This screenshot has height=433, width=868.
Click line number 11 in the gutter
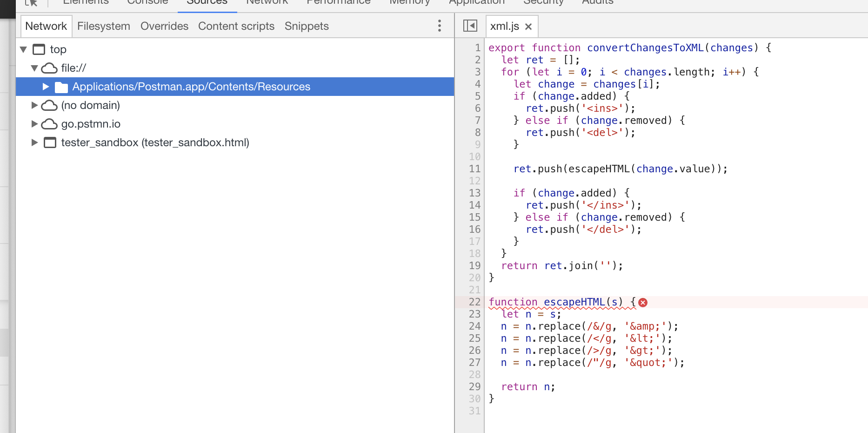(x=474, y=169)
